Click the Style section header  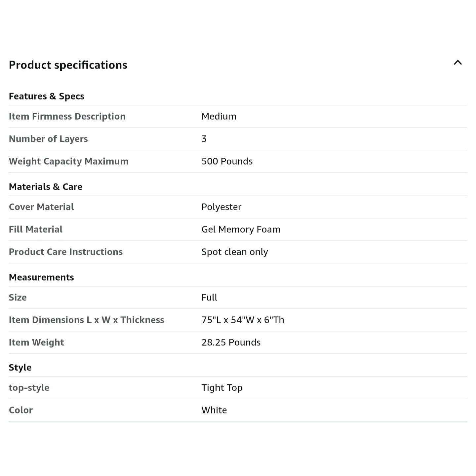coord(20,368)
